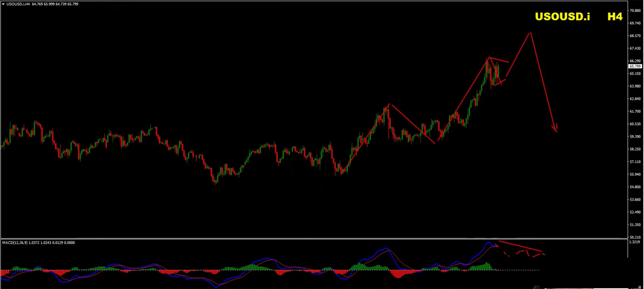Select the red projected peak apex line
Screen dimensions: 644x289
point(530,33)
